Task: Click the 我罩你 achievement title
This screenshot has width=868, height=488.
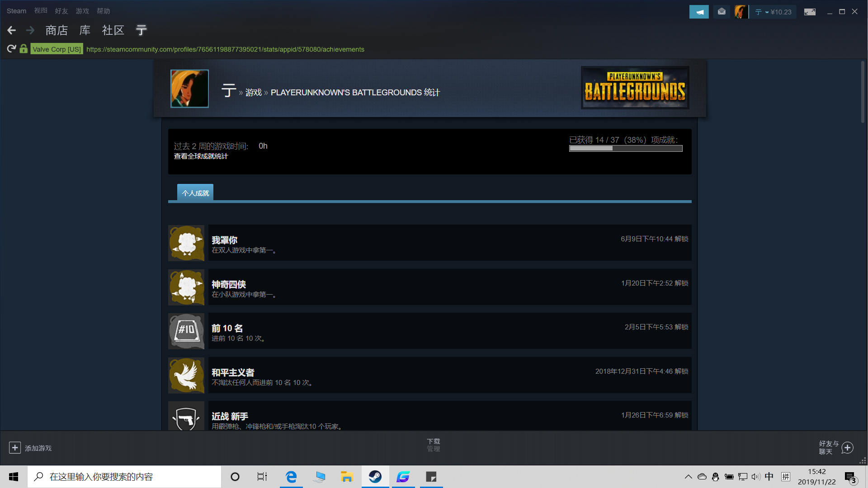Action: pyautogui.click(x=225, y=240)
